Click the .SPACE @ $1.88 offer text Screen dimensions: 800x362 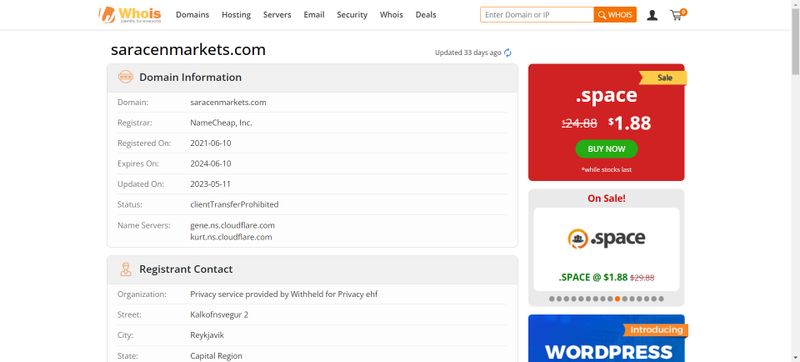(x=593, y=277)
